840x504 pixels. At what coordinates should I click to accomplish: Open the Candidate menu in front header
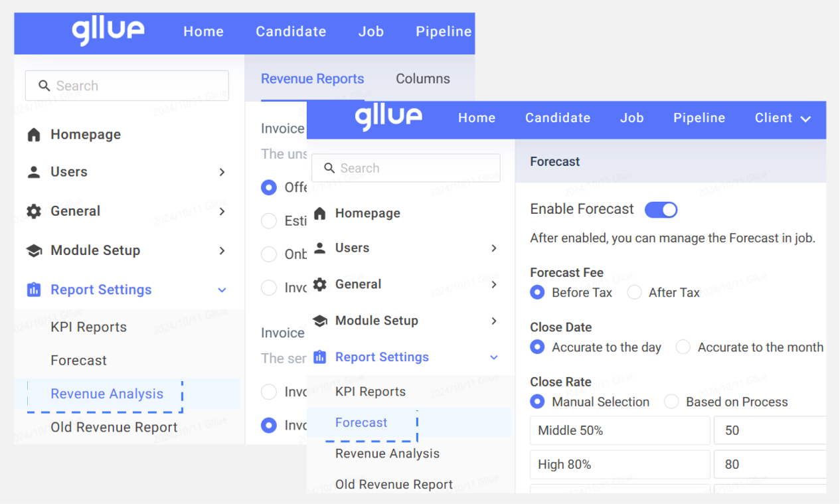(558, 118)
